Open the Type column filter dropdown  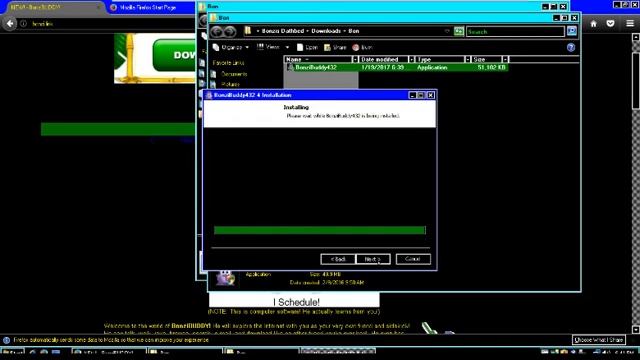click(468, 59)
